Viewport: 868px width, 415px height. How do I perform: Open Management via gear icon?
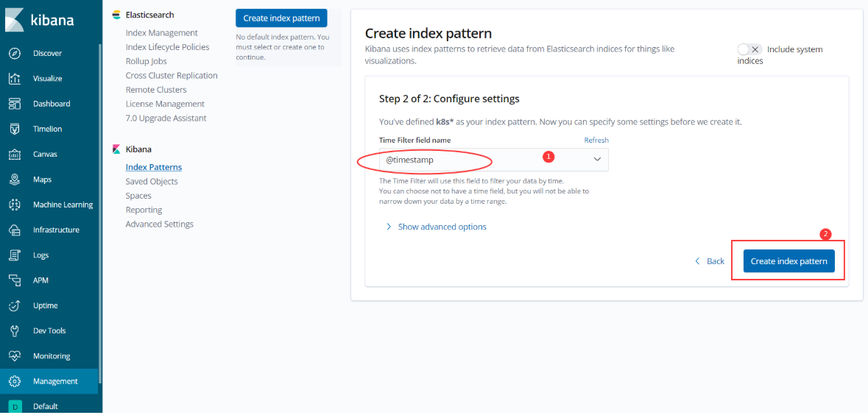coord(15,381)
